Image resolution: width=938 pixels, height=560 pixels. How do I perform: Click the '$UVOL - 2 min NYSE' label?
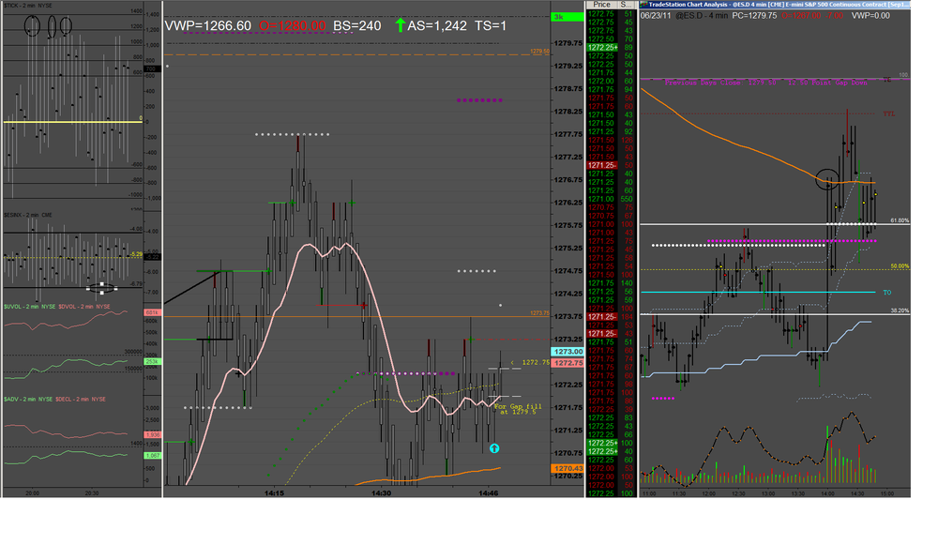29,307
